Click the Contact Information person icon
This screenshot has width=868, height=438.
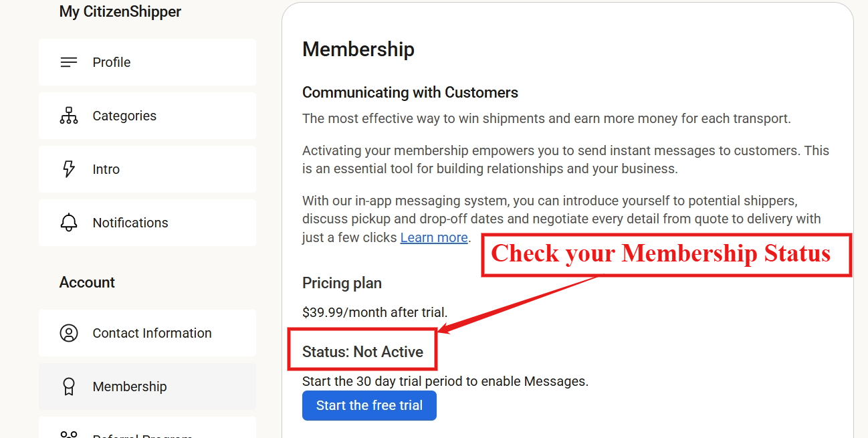click(x=69, y=333)
